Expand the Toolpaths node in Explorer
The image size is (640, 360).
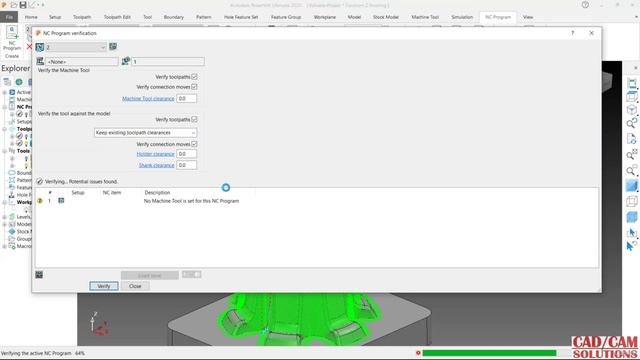pyautogui.click(x=4, y=129)
